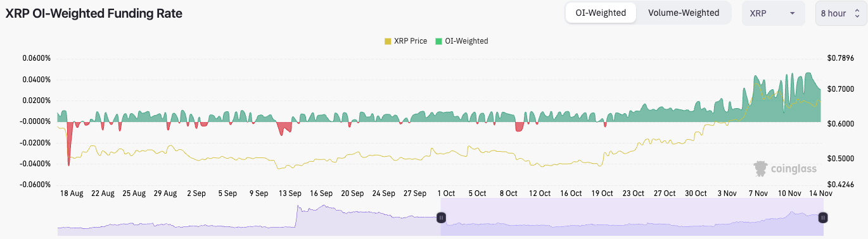Click the 8 Oct date label

[x=508, y=193]
